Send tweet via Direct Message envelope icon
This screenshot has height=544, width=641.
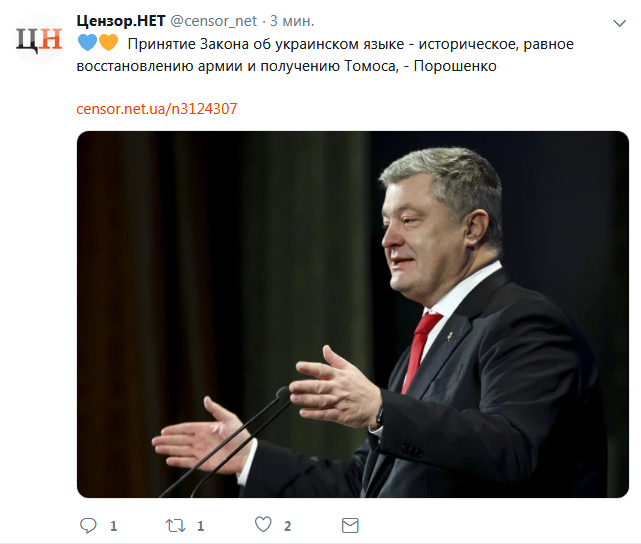[x=350, y=526]
